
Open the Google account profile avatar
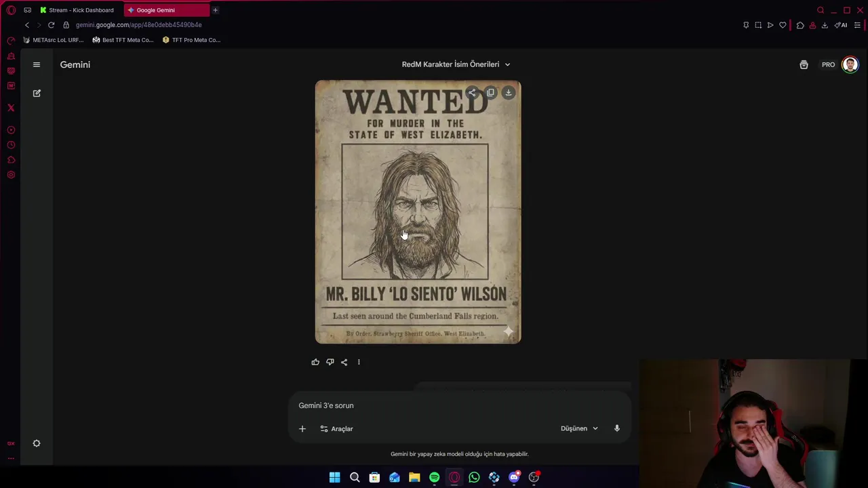click(850, 64)
